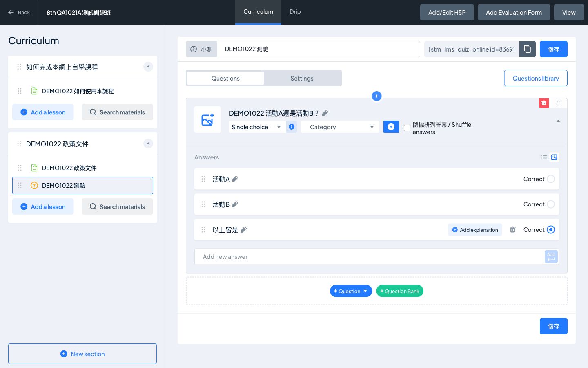Select the Questions tab
This screenshot has height=368, width=588.
(x=225, y=78)
